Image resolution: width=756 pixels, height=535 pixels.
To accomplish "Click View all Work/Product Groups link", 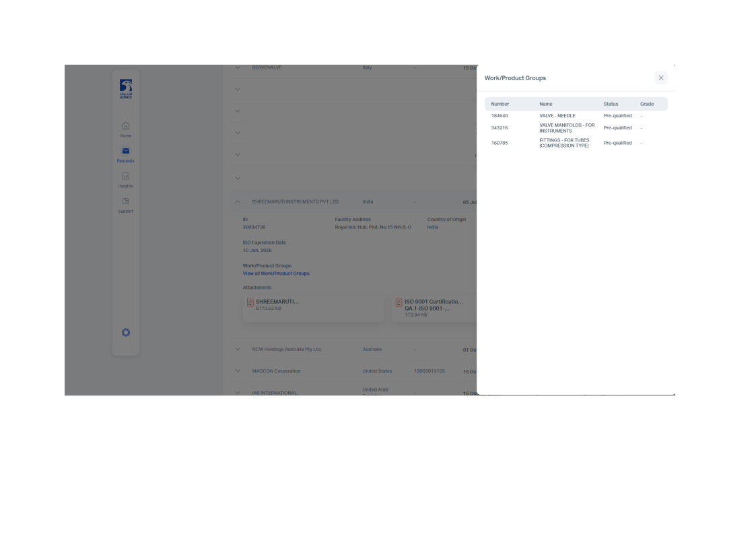I will click(x=276, y=274).
